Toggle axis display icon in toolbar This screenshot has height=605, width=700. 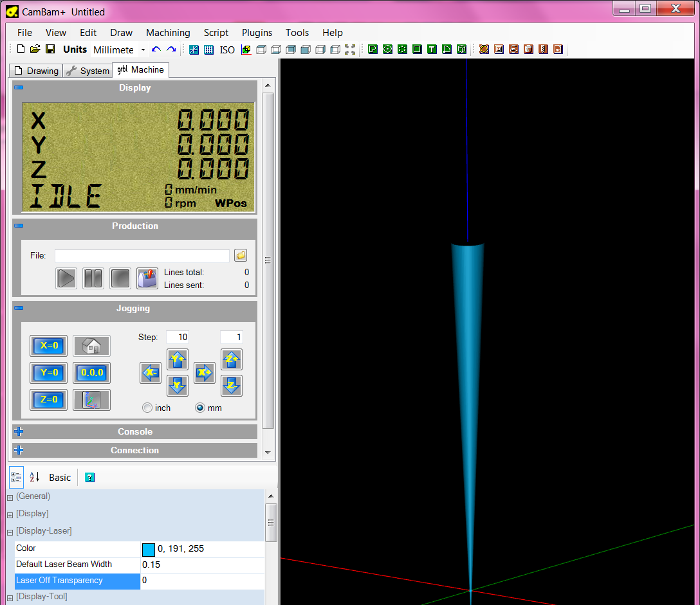194,50
